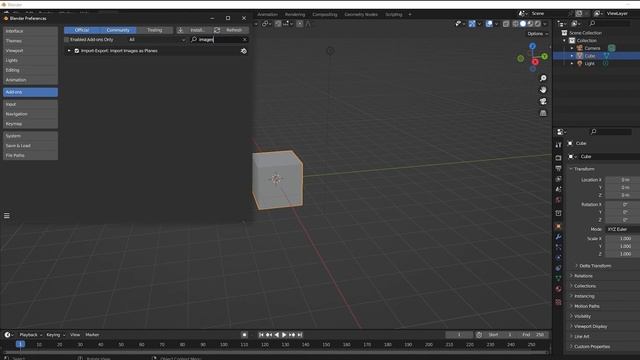Open the Tool properties tab icon

558,145
